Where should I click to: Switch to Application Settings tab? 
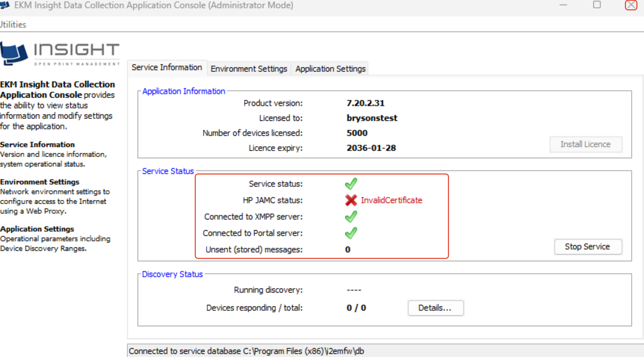coord(330,69)
